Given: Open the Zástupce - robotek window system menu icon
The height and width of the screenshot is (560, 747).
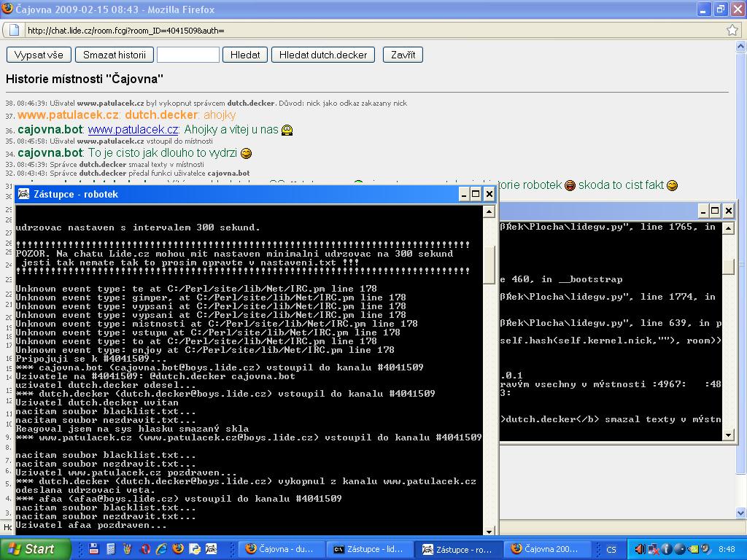Looking at the screenshot, I should (23, 194).
